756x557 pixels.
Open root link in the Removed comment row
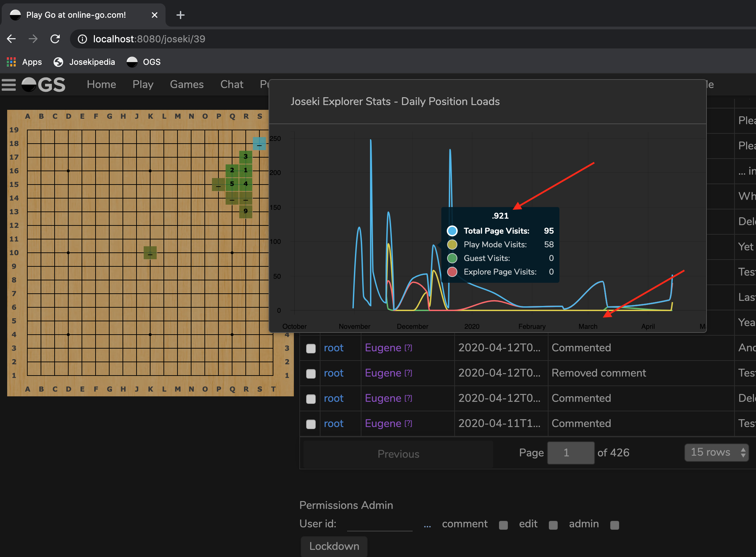[333, 373]
